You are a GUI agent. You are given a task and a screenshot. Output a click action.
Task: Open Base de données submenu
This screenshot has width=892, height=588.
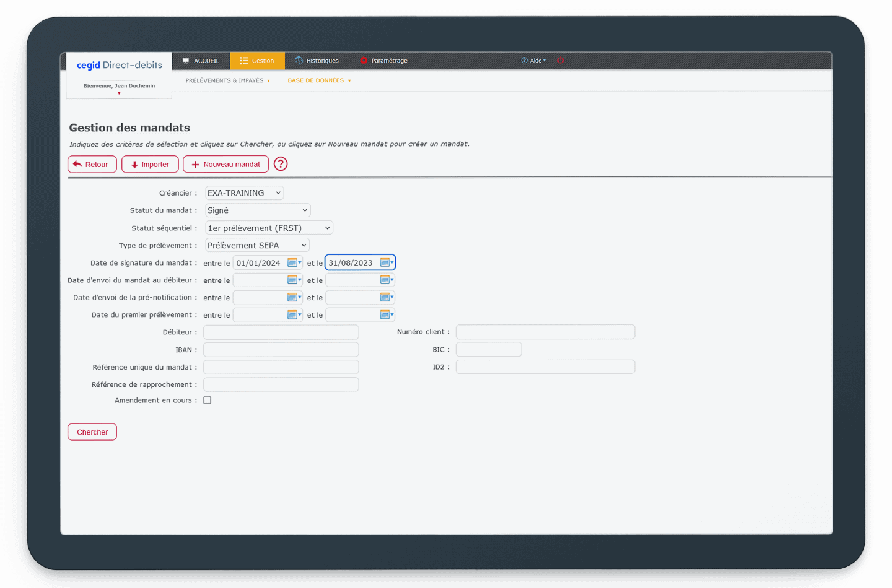(318, 80)
